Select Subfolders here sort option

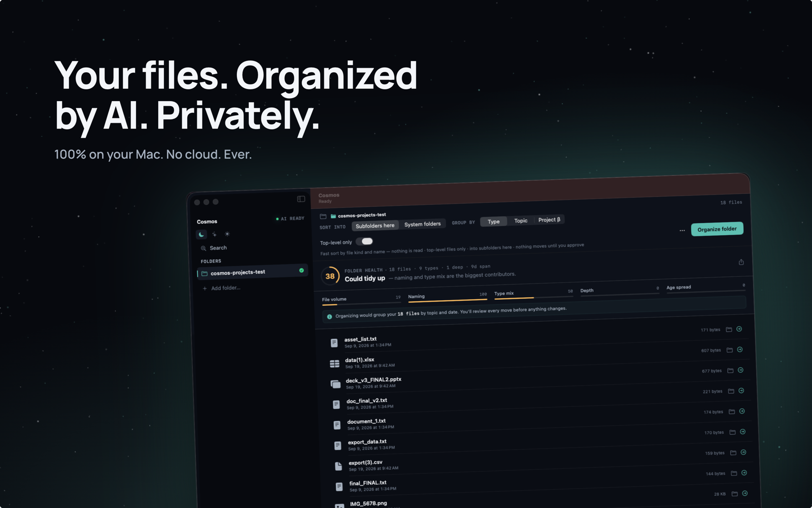375,226
